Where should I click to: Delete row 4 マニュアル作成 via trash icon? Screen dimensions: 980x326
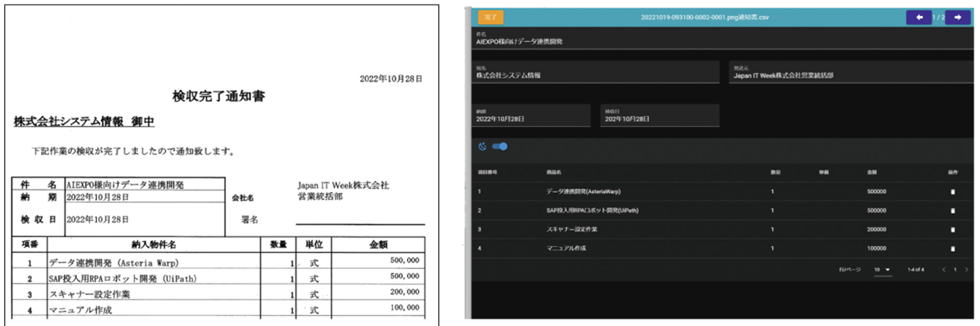(953, 249)
